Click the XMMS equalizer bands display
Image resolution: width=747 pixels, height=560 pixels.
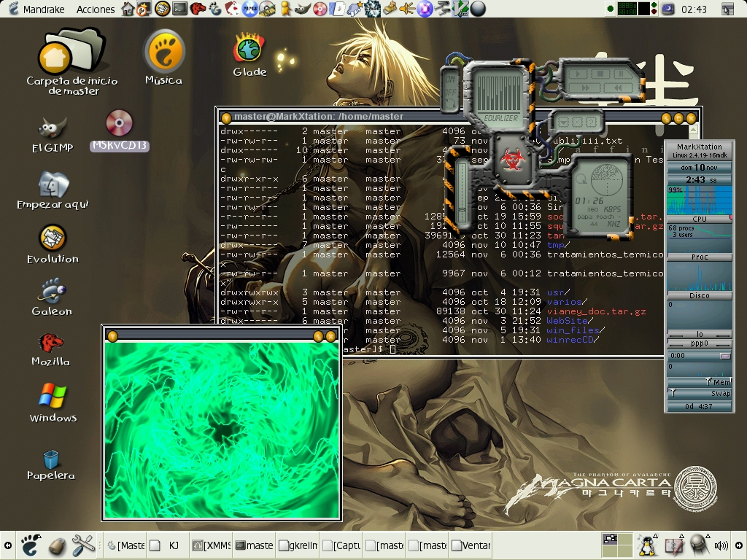[499, 93]
